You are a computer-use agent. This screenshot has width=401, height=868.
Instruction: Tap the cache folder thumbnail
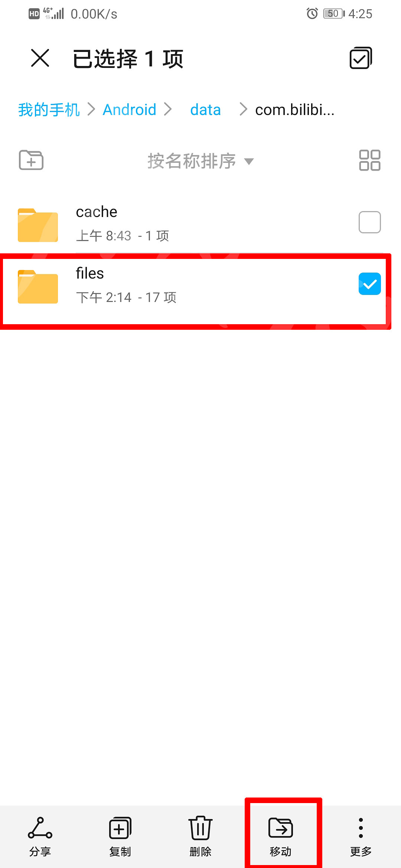[x=38, y=225]
